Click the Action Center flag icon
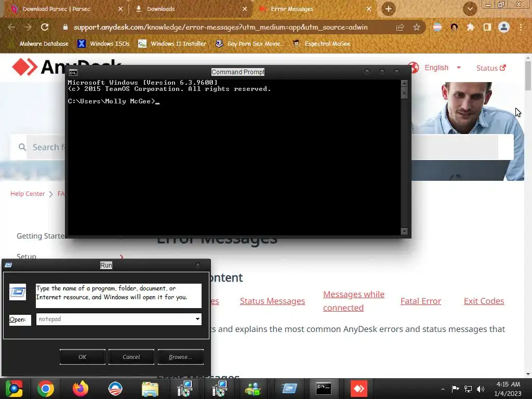This screenshot has height=399, width=532. 455,389
